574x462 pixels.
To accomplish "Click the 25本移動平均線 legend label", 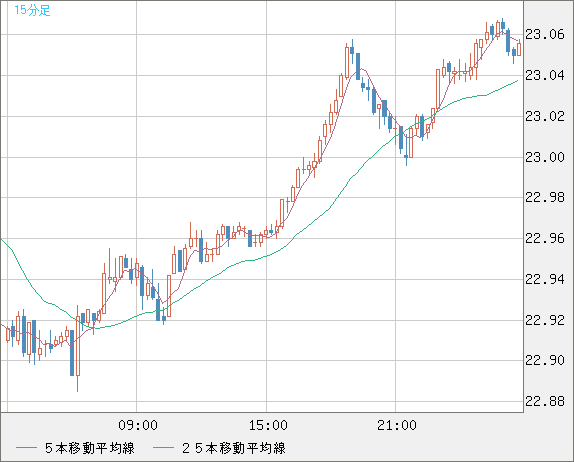I will pyautogui.click(x=234, y=448).
